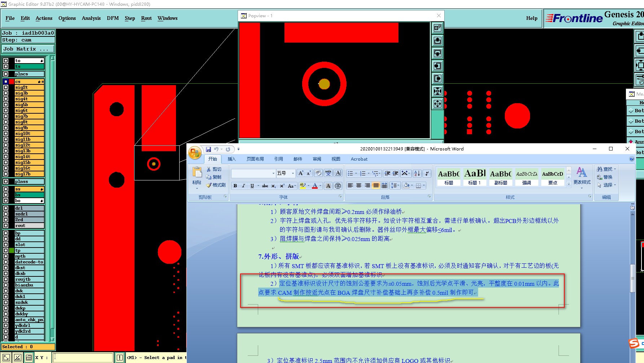Apply the 副标题 style
The width and height of the screenshot is (644, 363).
coord(500,177)
